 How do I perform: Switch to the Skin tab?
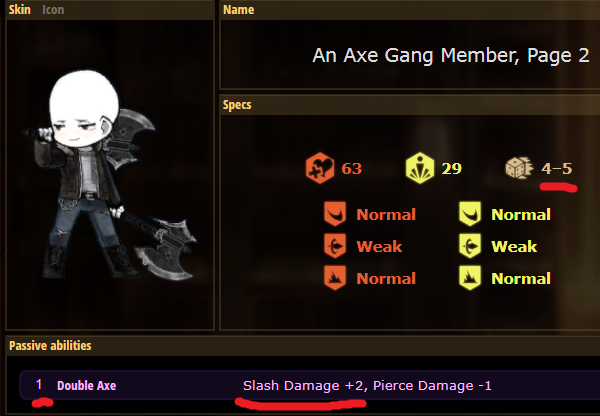20,10
